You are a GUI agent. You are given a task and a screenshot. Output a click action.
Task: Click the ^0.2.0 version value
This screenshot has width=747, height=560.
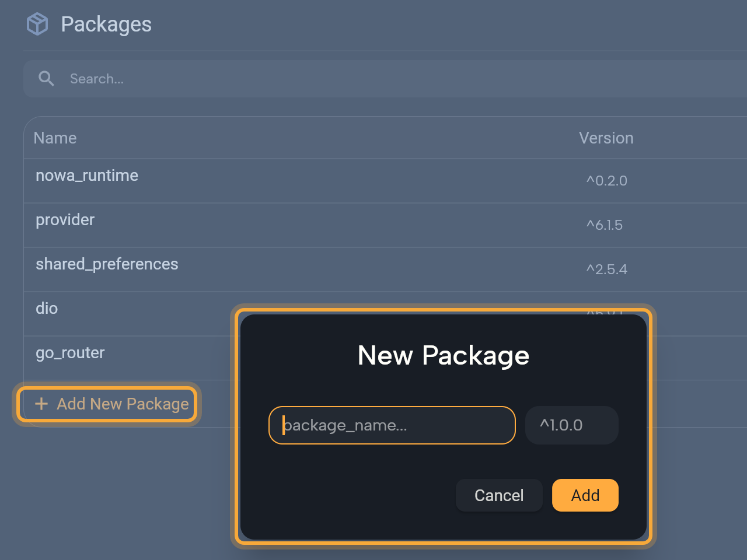click(607, 181)
